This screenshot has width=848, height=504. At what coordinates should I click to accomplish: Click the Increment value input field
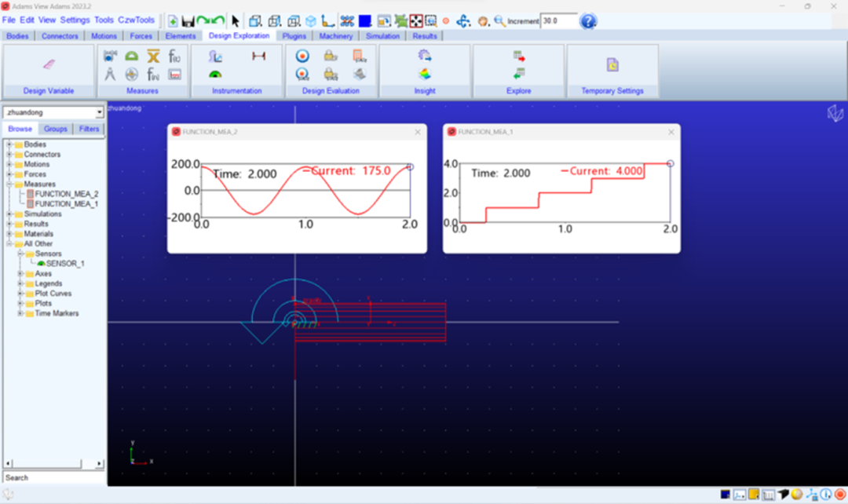[559, 21]
